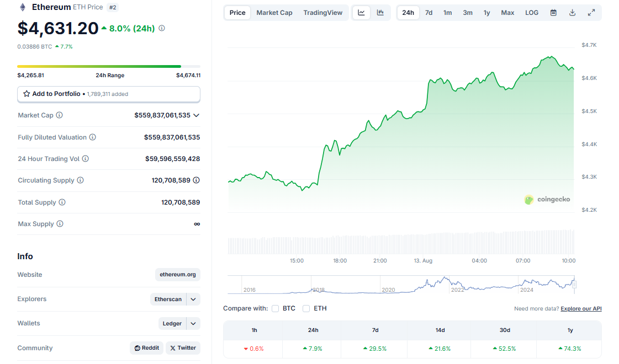The height and width of the screenshot is (364, 619).
Task: Set chart range to 3m
Action: [468, 13]
